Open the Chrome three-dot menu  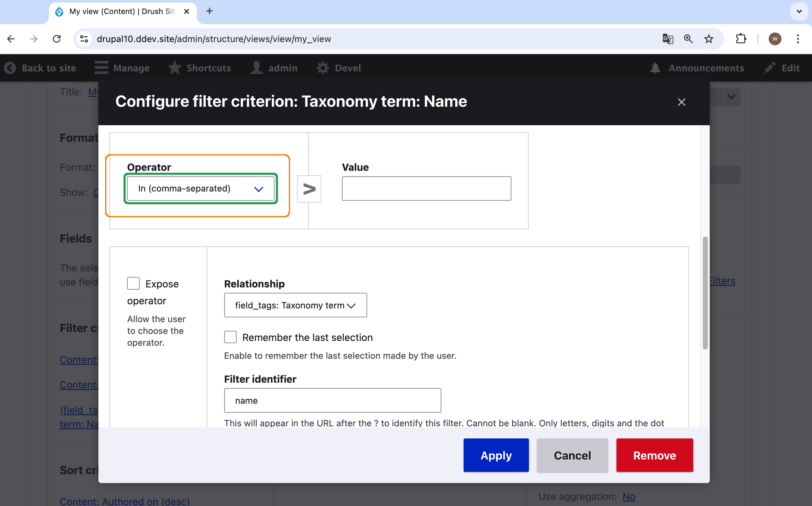click(x=798, y=39)
